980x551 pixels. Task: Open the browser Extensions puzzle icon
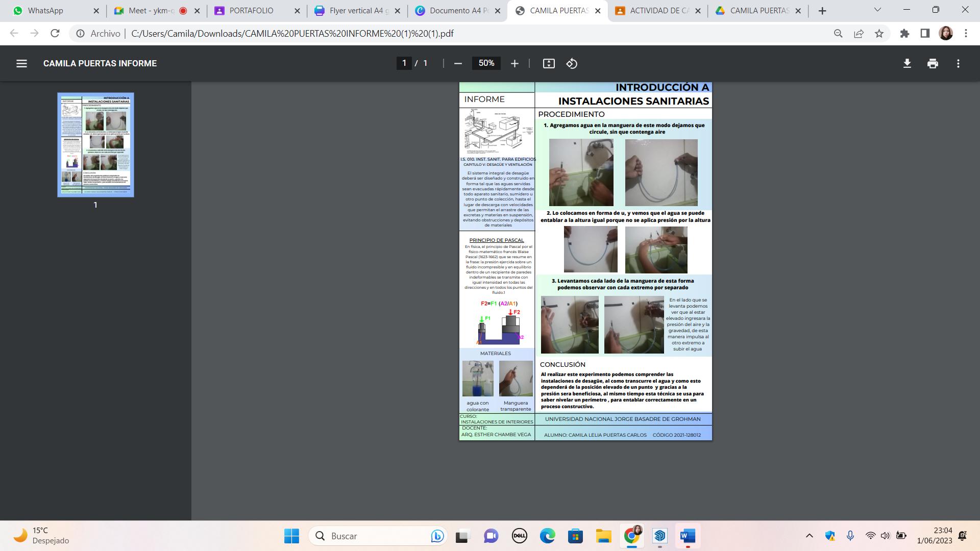[x=904, y=34]
